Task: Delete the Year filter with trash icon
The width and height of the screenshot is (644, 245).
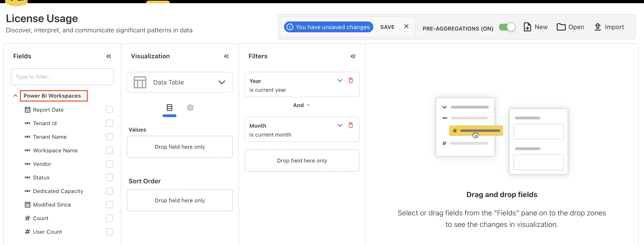Action: coord(351,80)
